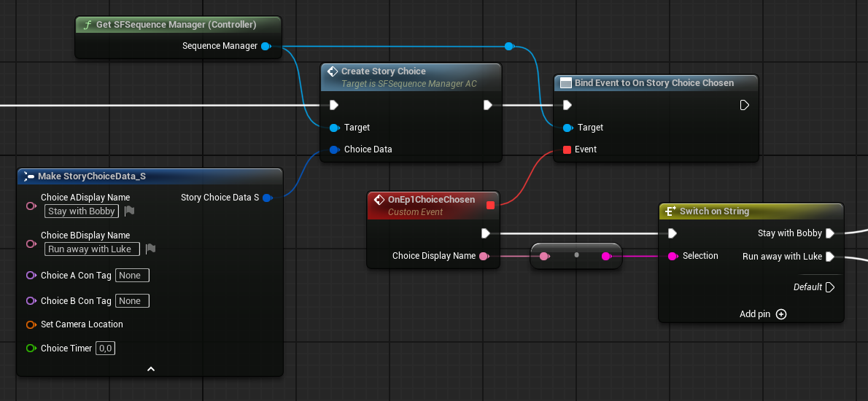Select the Get SFSequence Manager node title
This screenshot has width=868, height=401.
tap(176, 24)
